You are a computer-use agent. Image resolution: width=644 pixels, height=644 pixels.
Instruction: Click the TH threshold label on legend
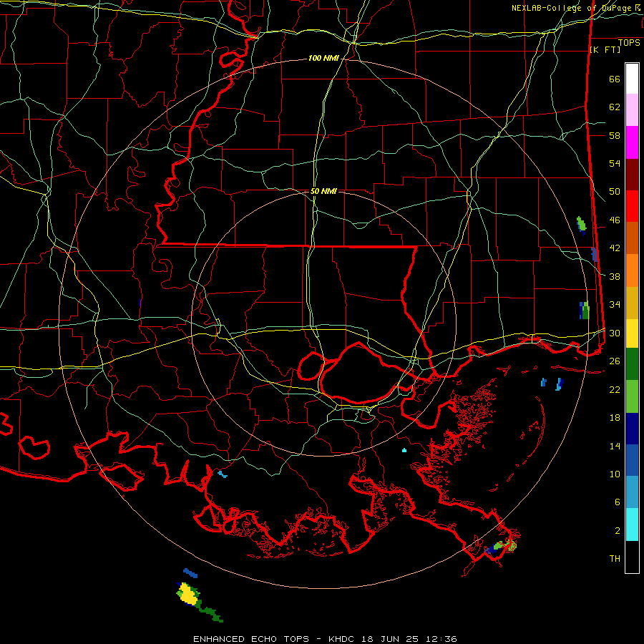pyautogui.click(x=615, y=559)
